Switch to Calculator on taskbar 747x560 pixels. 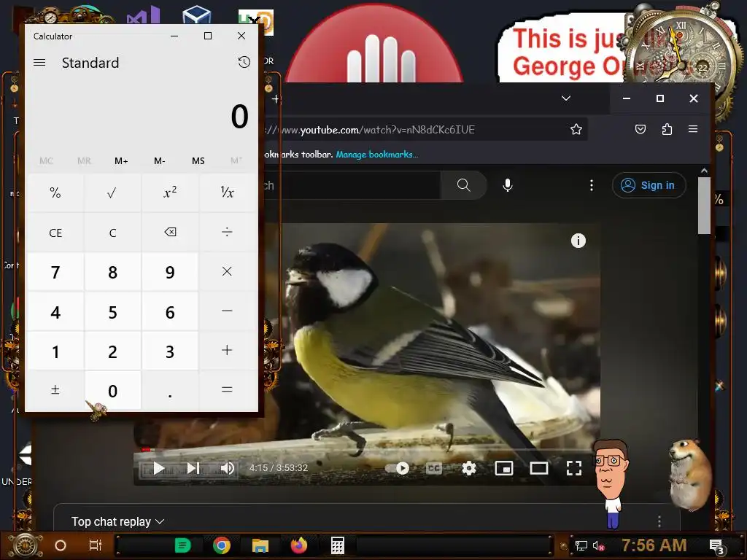point(337,545)
